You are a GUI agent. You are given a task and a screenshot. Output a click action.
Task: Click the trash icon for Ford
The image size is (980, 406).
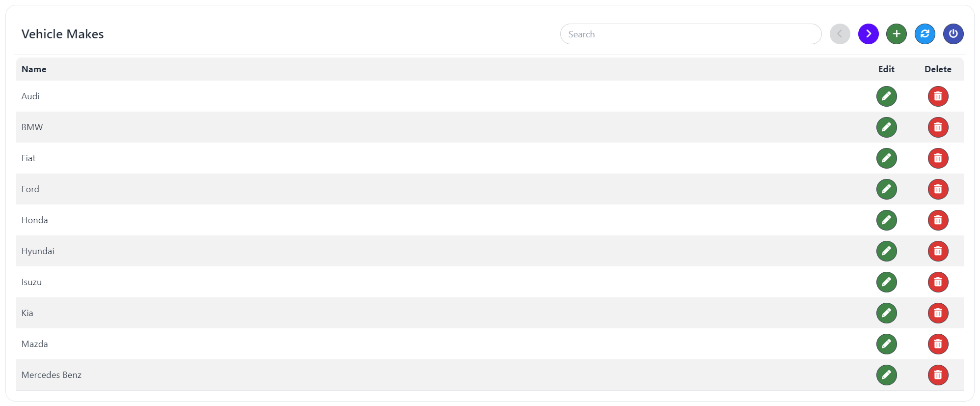pyautogui.click(x=938, y=189)
